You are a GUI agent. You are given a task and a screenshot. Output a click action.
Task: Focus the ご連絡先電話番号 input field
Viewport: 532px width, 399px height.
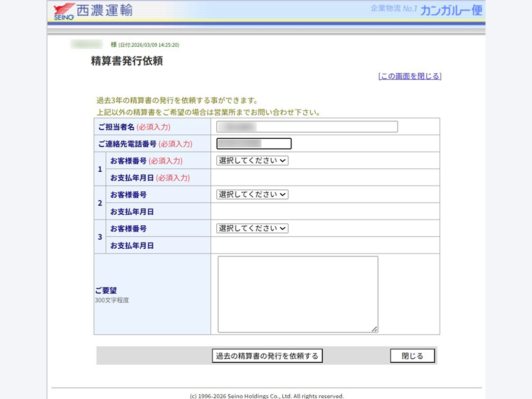tap(254, 144)
